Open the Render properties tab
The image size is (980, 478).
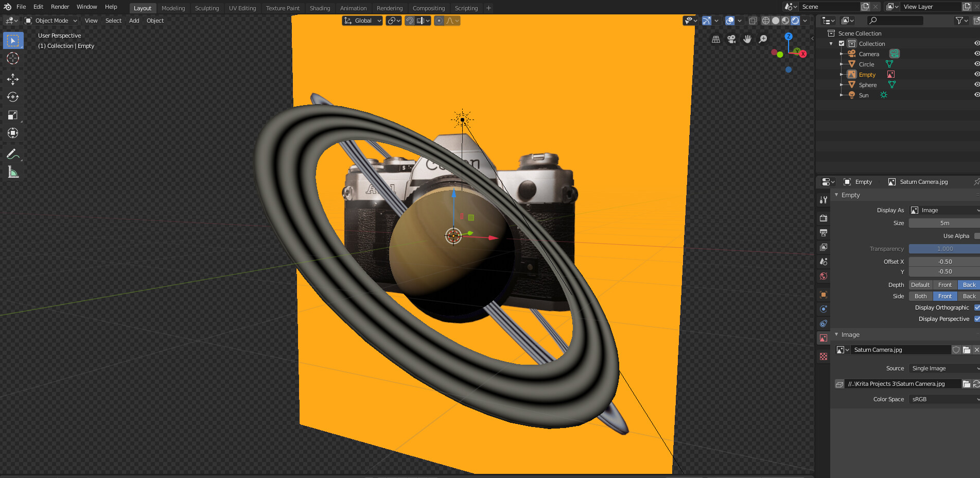point(824,218)
